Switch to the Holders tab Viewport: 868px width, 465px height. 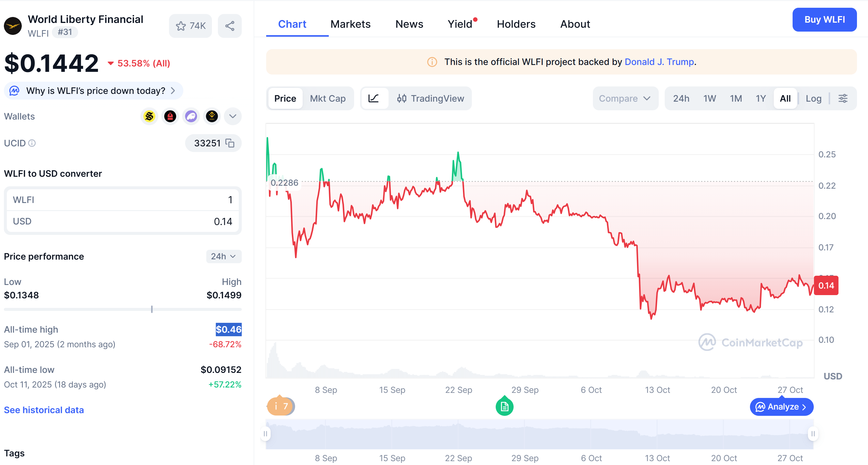(516, 24)
